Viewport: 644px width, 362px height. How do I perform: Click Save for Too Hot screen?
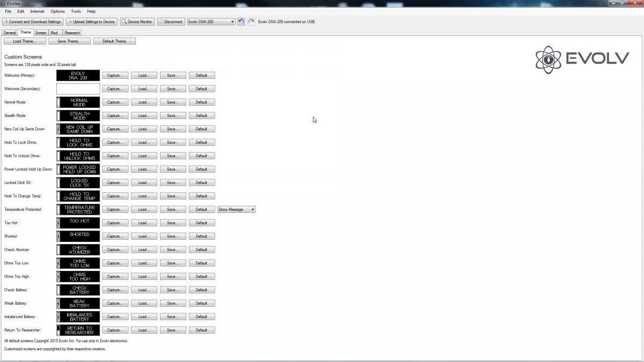pyautogui.click(x=172, y=223)
